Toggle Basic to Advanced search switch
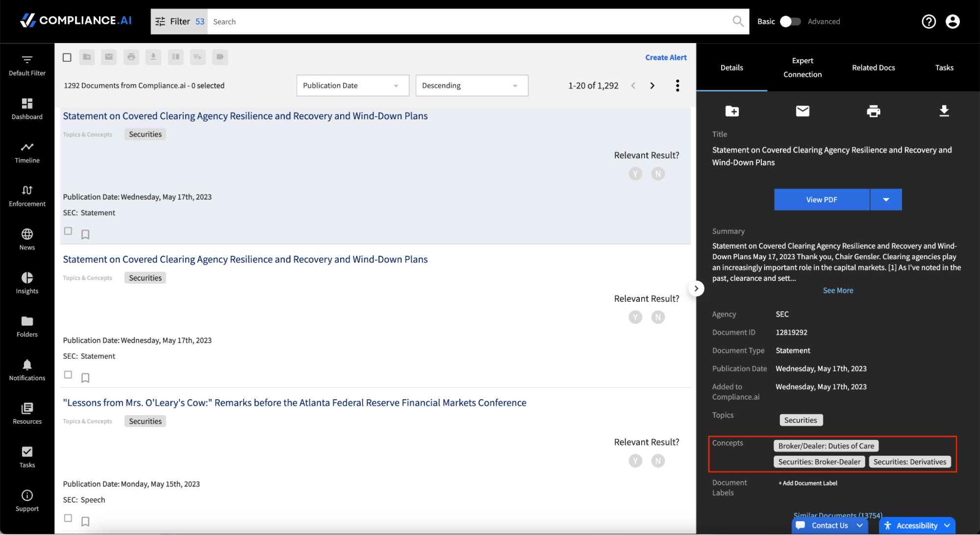 (790, 22)
